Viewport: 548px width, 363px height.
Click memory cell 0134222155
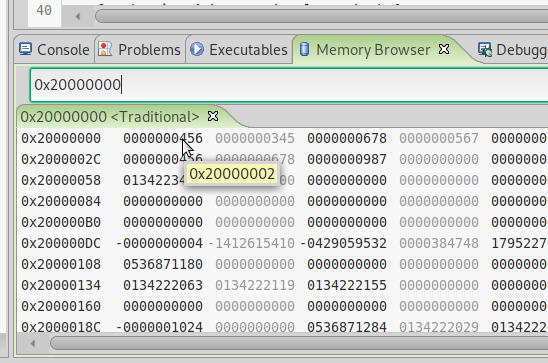click(x=347, y=285)
